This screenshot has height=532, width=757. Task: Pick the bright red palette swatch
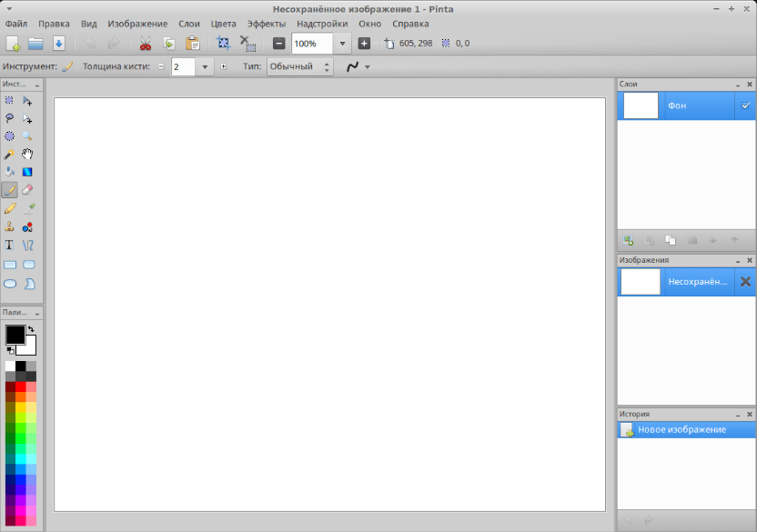click(x=21, y=386)
